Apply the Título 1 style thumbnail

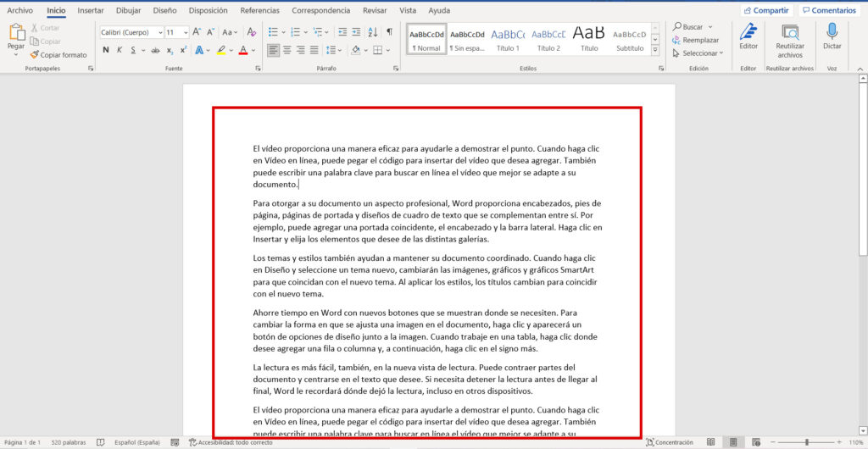508,38
